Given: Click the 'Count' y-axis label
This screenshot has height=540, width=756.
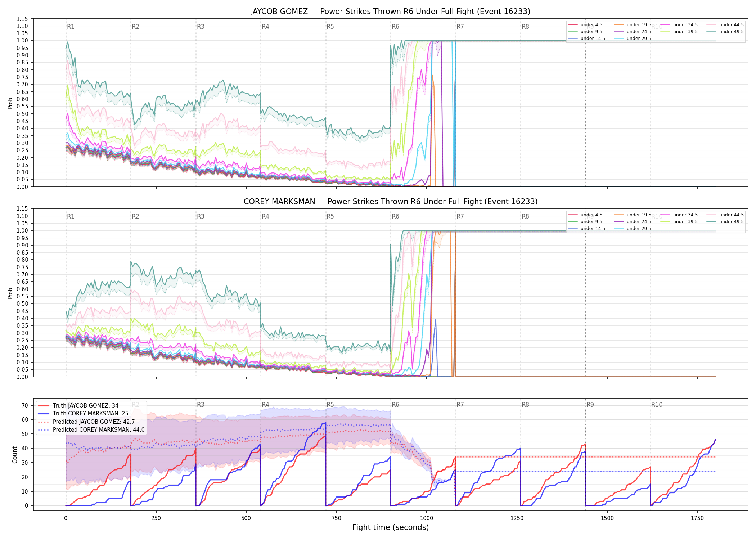Looking at the screenshot, I should tap(15, 455).
